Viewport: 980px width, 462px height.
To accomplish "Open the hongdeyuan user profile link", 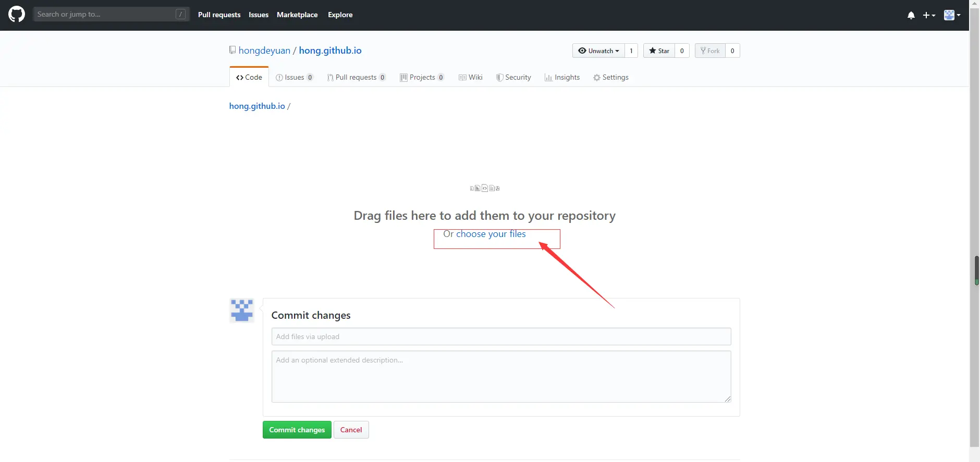I will point(264,51).
